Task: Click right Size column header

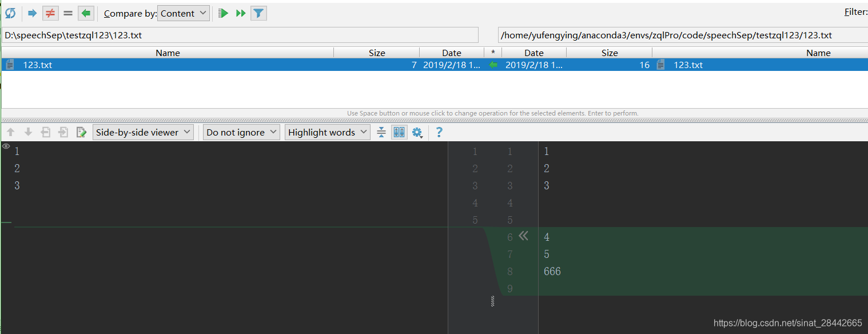Action: tap(610, 53)
